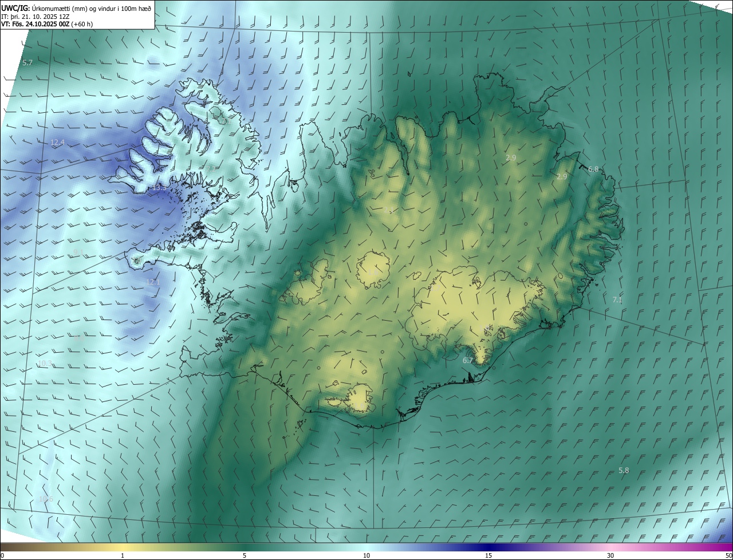
Task: Click the "1" tick on the color scale
Action: [123, 555]
